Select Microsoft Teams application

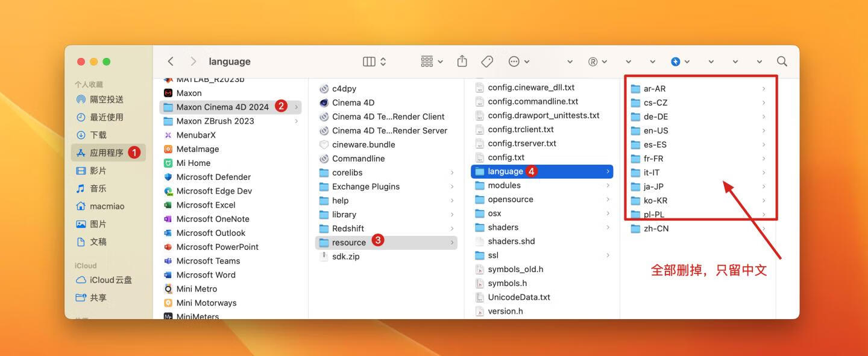(x=231, y=261)
